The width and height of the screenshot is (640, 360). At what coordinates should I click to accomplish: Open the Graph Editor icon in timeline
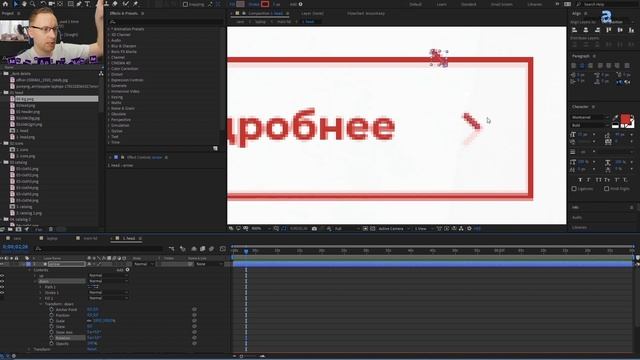[x=222, y=249]
